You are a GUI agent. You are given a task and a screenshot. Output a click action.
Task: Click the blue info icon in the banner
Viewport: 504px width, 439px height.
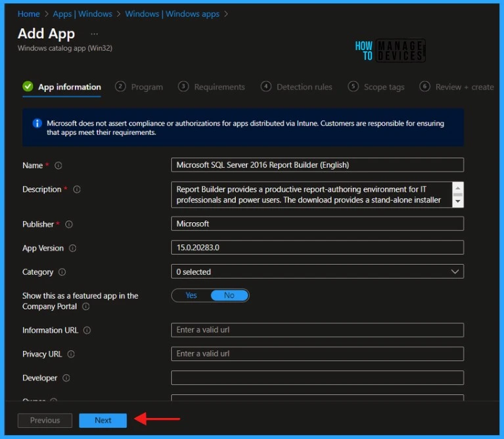pyautogui.click(x=37, y=124)
